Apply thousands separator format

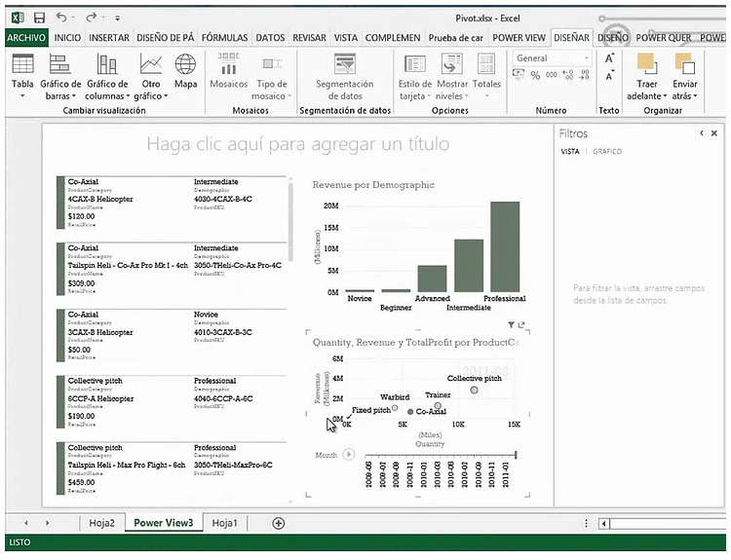point(551,75)
